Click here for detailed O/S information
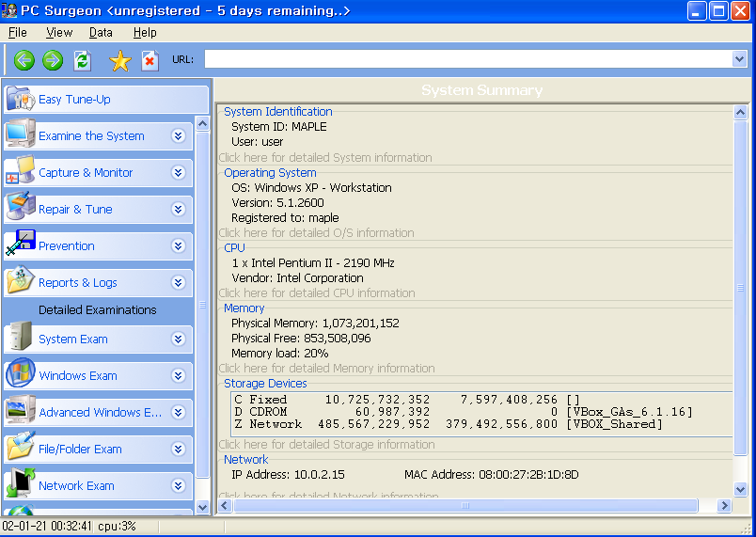 click(316, 233)
